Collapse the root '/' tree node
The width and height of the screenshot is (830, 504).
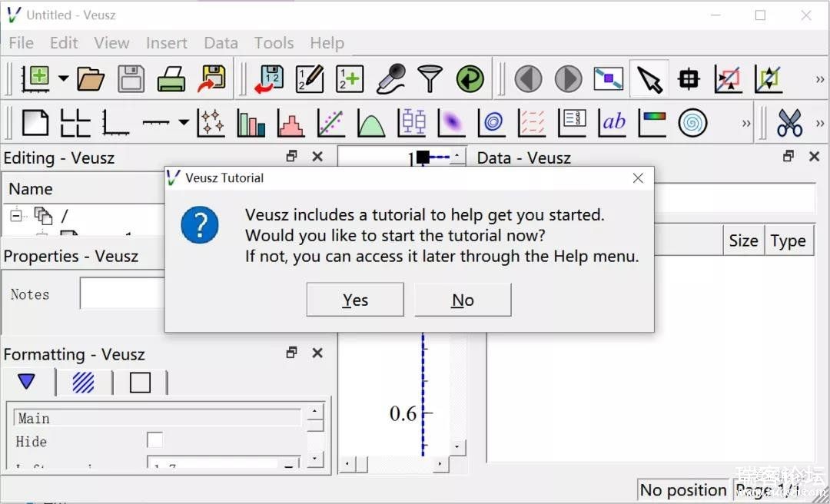16,215
